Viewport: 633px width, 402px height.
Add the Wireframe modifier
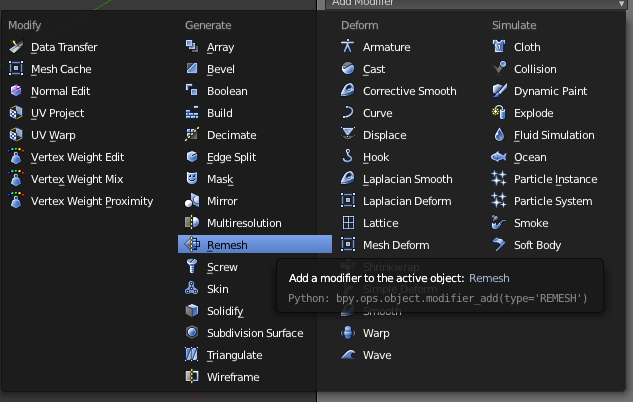(233, 377)
